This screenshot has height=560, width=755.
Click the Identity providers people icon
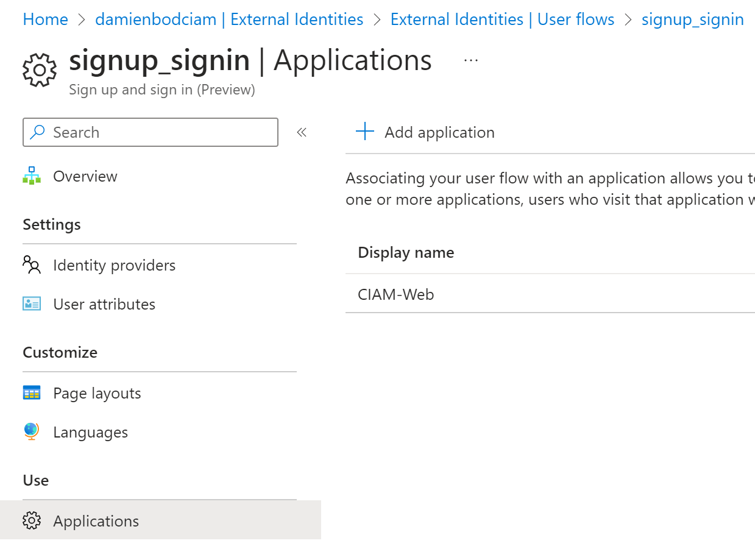point(32,265)
